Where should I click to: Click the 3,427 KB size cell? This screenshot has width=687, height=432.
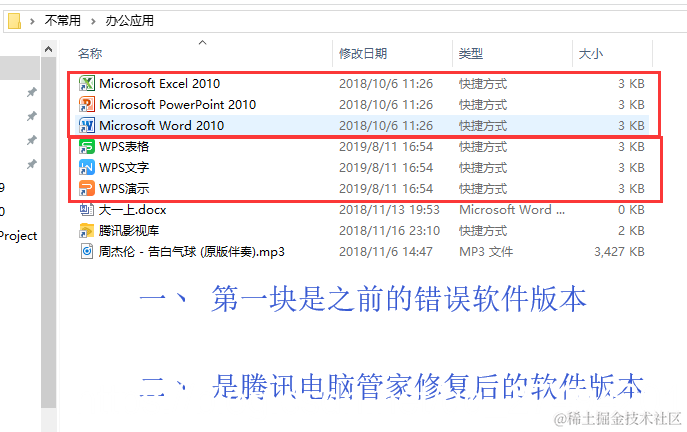pos(619,251)
